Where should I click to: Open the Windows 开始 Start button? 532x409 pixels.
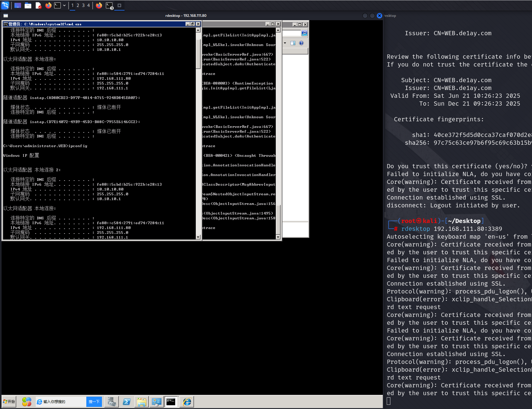tap(9, 401)
